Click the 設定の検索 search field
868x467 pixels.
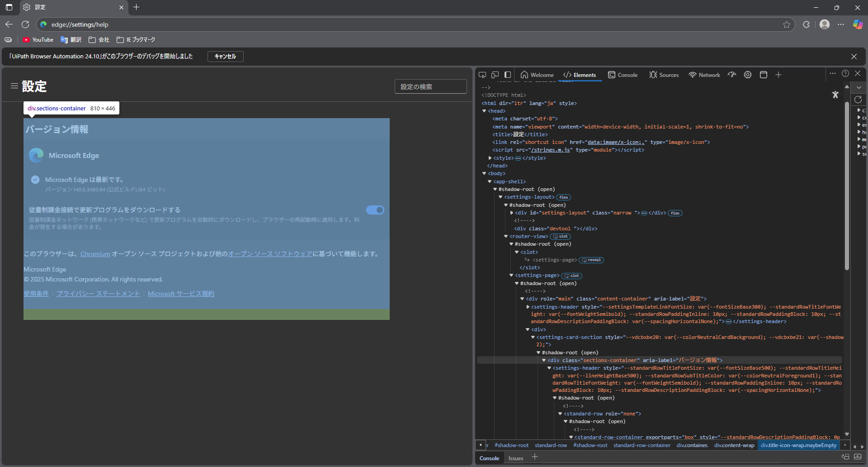pyautogui.click(x=430, y=86)
